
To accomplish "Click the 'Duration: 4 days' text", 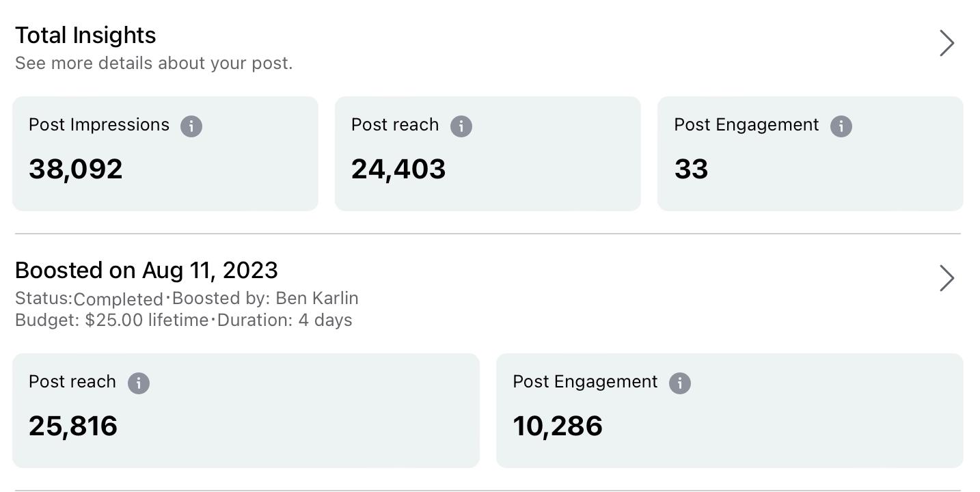I will 285,320.
